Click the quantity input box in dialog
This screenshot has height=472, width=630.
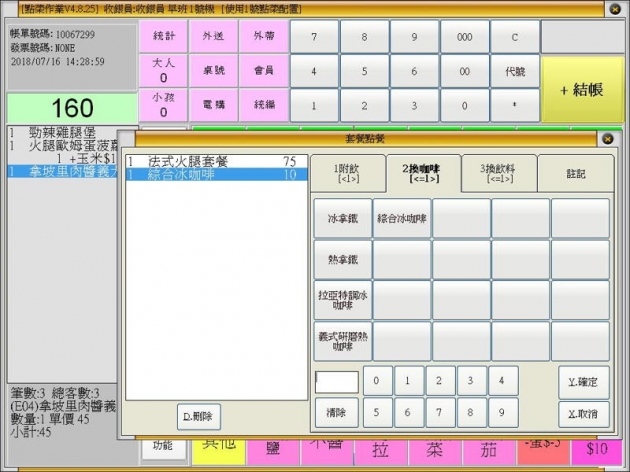(336, 382)
